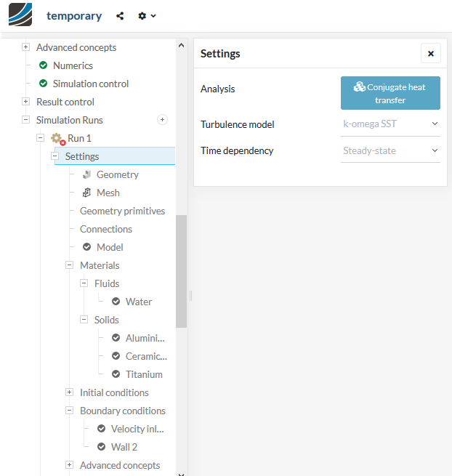Close the Settings panel
This screenshot has width=452, height=476.
tap(430, 53)
